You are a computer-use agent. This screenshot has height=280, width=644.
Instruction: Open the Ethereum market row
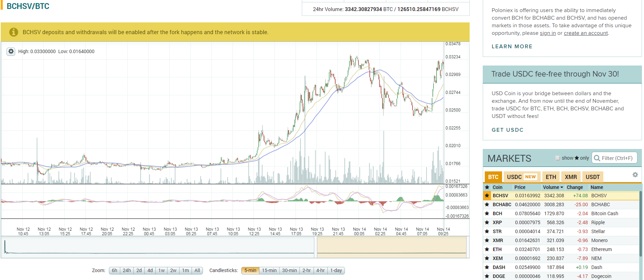coord(561,249)
